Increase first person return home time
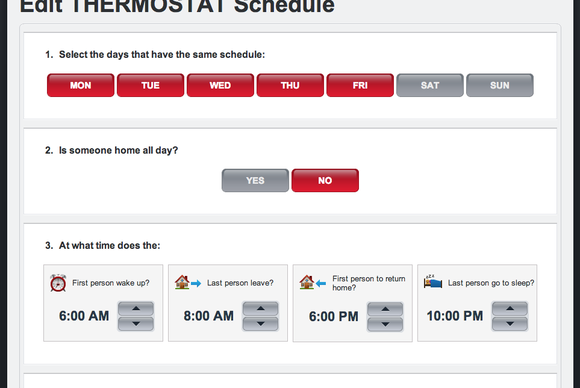Viewport: 580px width, 388px height. click(x=385, y=309)
